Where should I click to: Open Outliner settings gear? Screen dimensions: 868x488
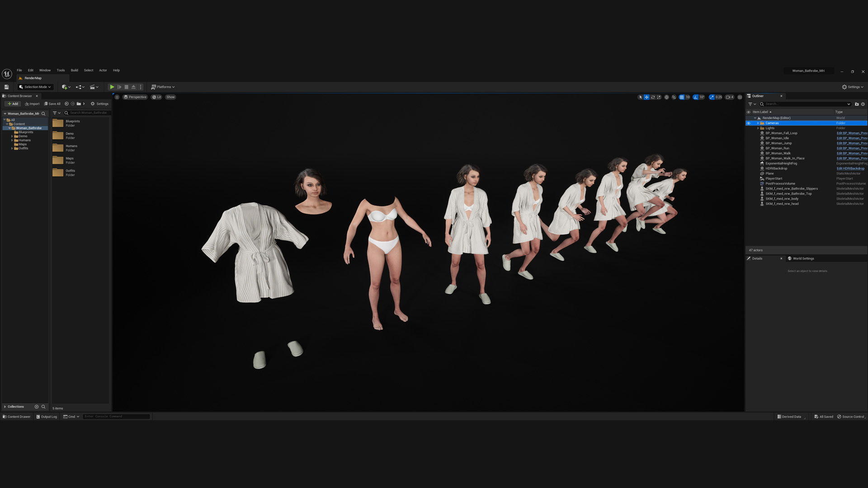coord(863,104)
